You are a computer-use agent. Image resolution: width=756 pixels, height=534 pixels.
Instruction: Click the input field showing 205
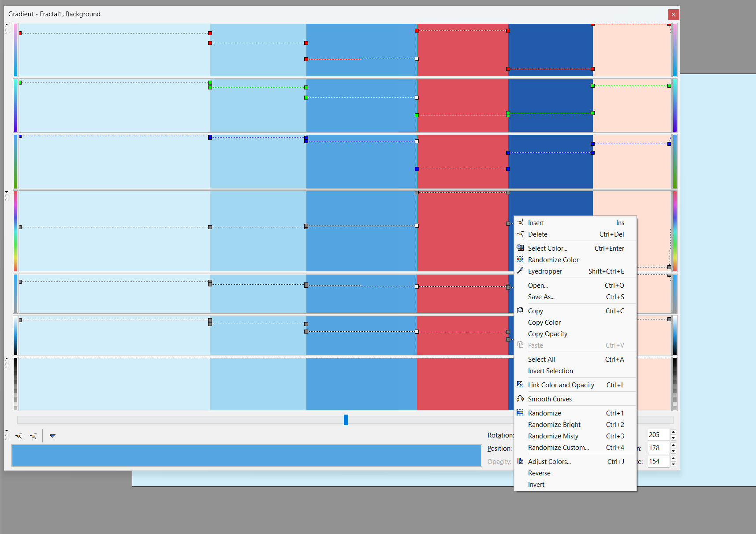point(658,435)
